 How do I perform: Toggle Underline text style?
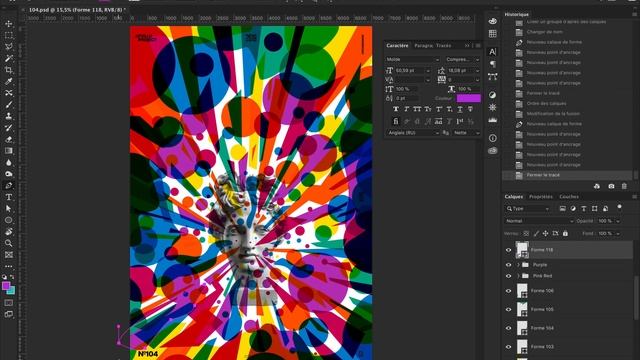tap(460, 109)
